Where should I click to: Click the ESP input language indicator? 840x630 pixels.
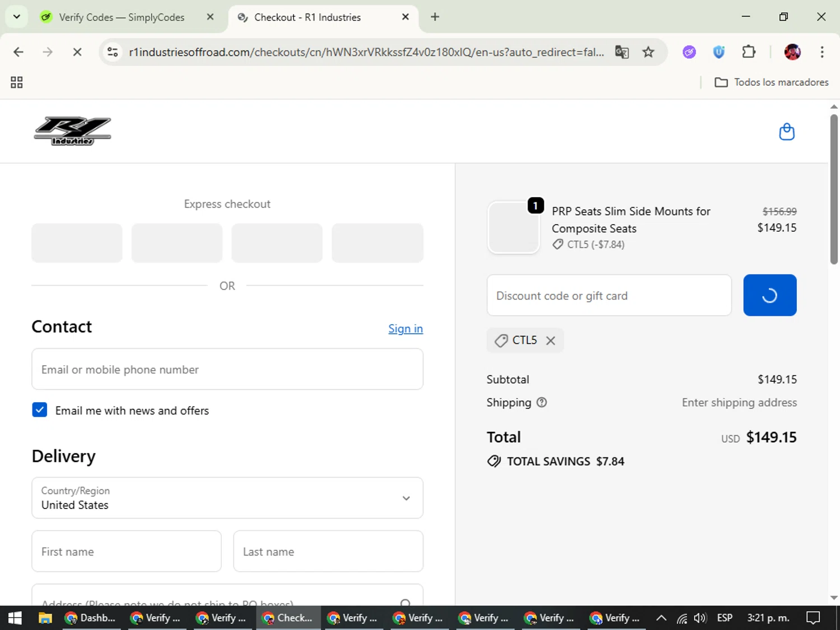725,618
